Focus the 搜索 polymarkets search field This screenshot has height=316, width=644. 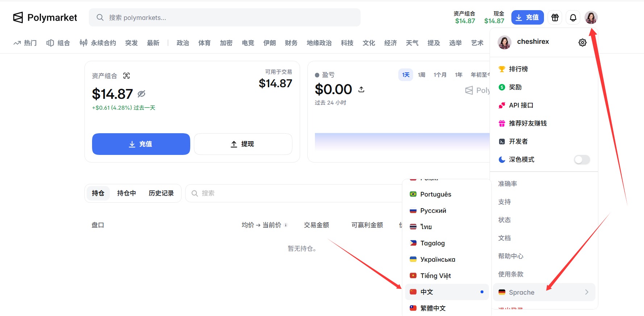click(225, 17)
